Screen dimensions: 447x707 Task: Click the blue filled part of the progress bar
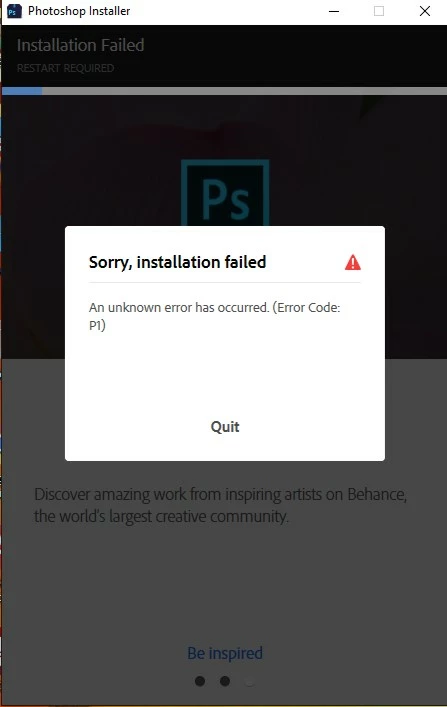(22, 91)
